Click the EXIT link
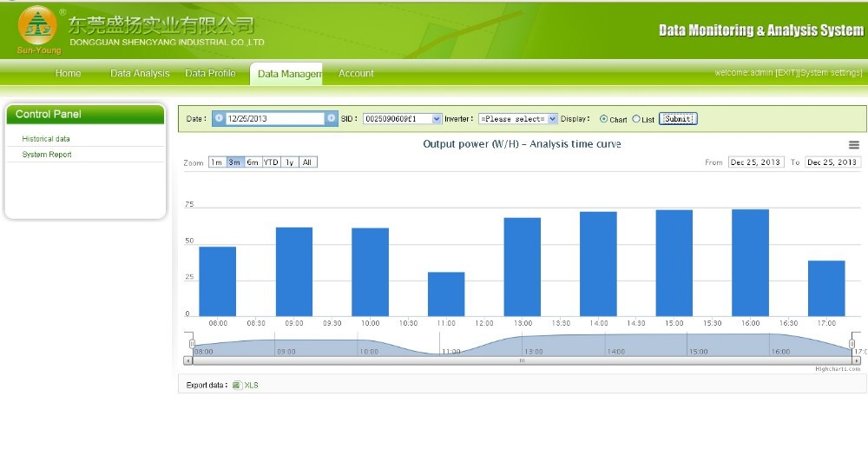 click(786, 73)
